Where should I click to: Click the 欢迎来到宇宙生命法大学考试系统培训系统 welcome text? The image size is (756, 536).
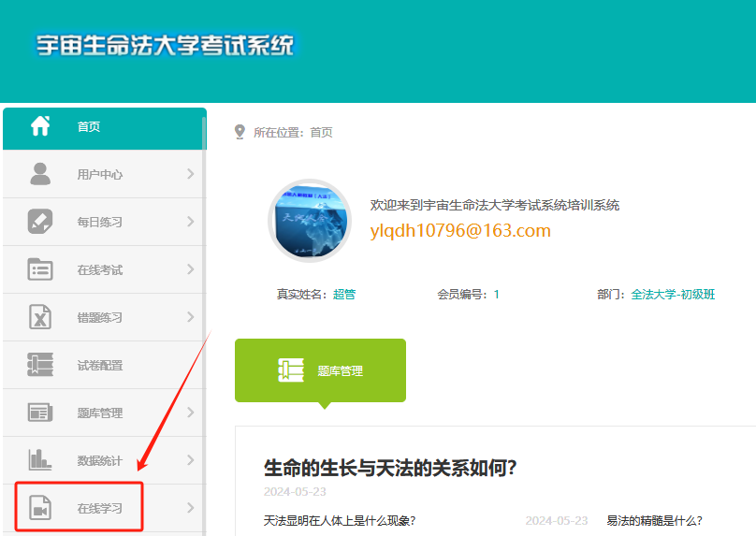[x=495, y=205]
